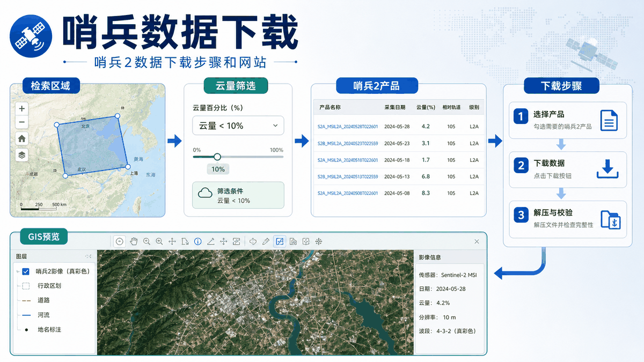Screen dimensions: 644x362
Task: Click the document icon in Select Product step
Action: click(608, 120)
